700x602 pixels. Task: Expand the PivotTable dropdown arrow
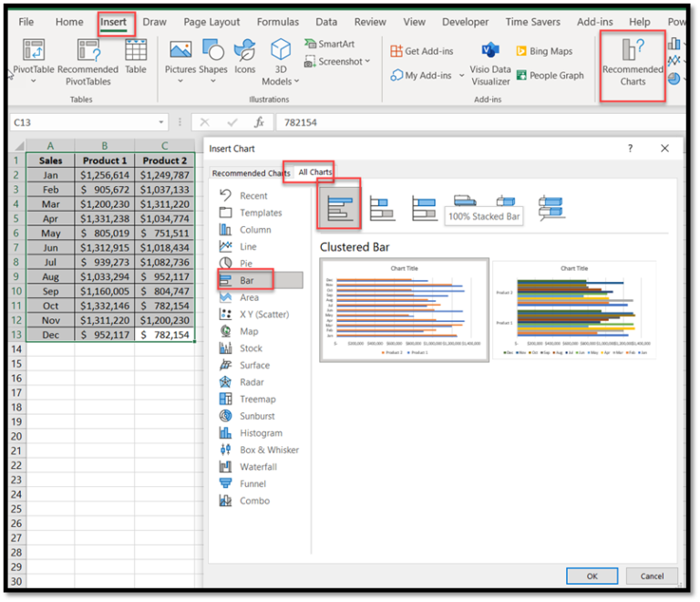pos(33,81)
